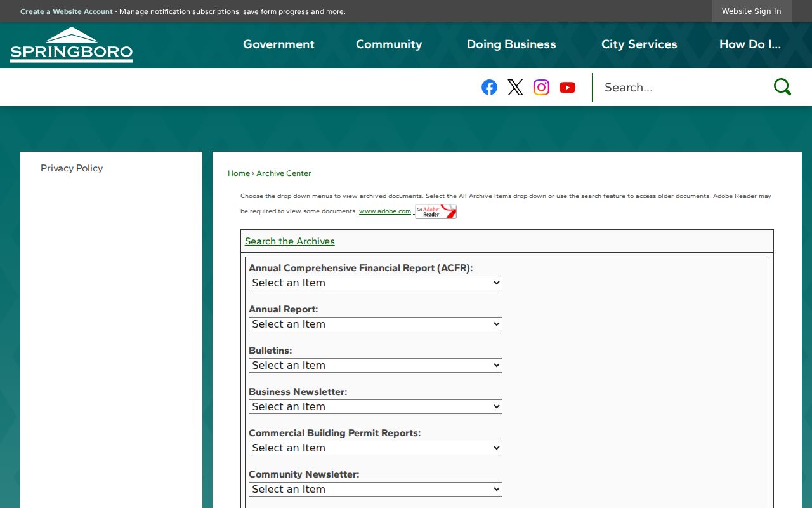Viewport: 812px width, 508px height.
Task: Go to the Springboro logo homepage
Action: pyautogui.click(x=72, y=45)
